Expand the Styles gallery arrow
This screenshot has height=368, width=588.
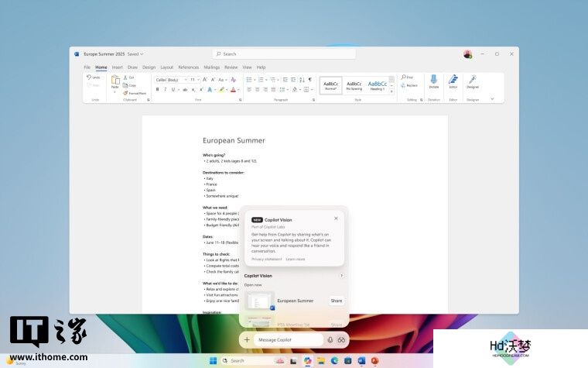point(391,92)
